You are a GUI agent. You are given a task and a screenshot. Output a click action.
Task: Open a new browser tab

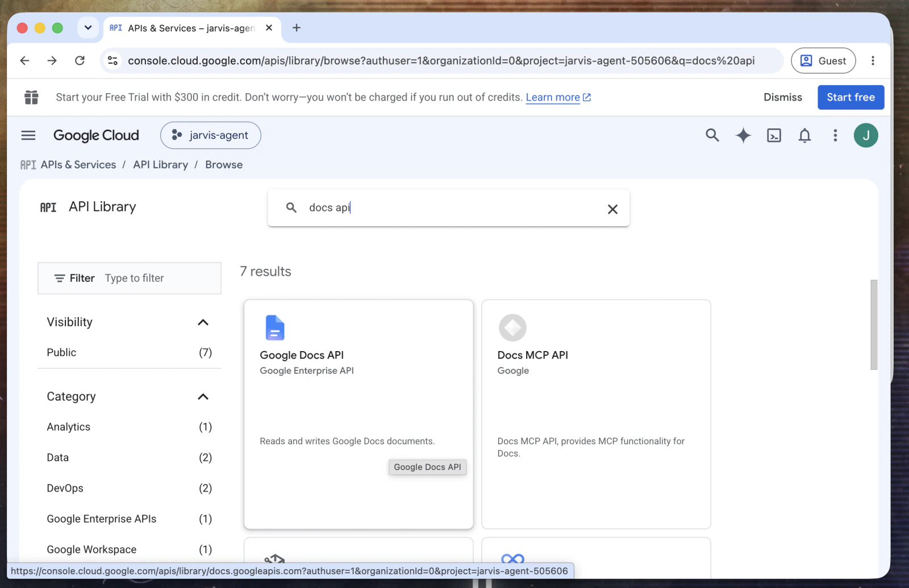tap(297, 28)
